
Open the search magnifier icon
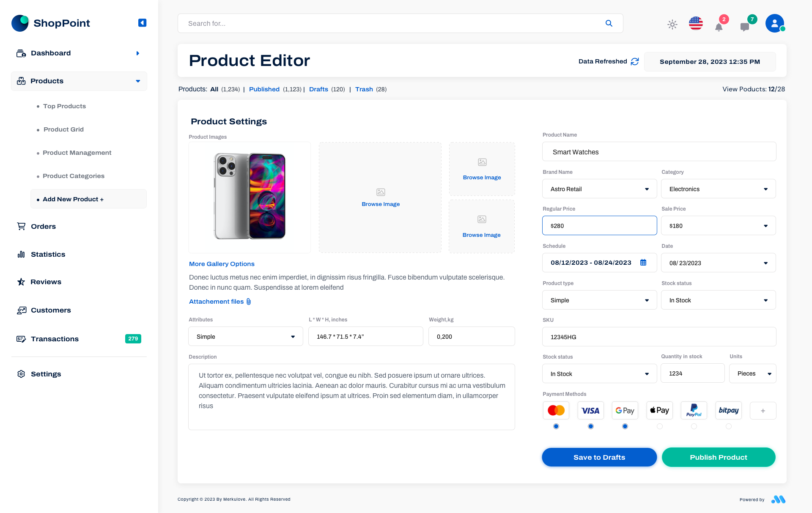tap(609, 23)
